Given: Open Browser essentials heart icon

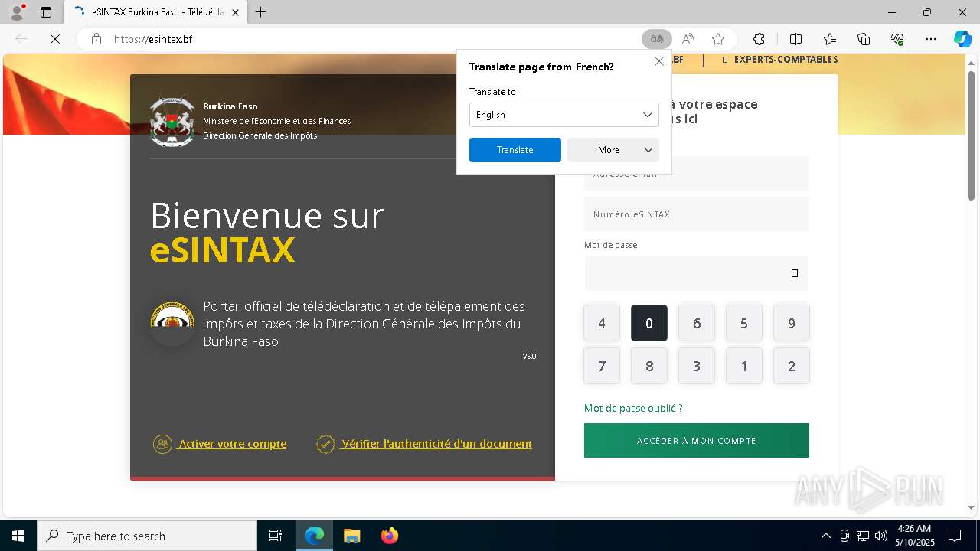Looking at the screenshot, I should click(x=897, y=39).
